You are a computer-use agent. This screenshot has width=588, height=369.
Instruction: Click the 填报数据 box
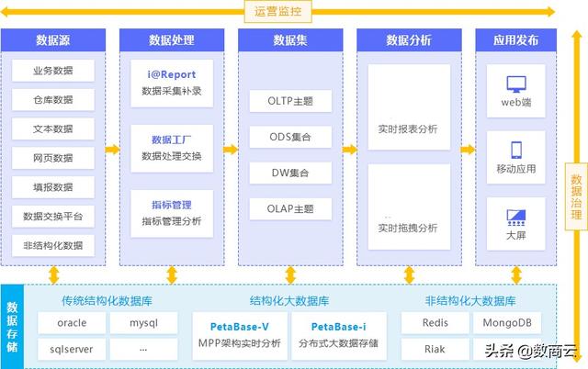coord(53,187)
